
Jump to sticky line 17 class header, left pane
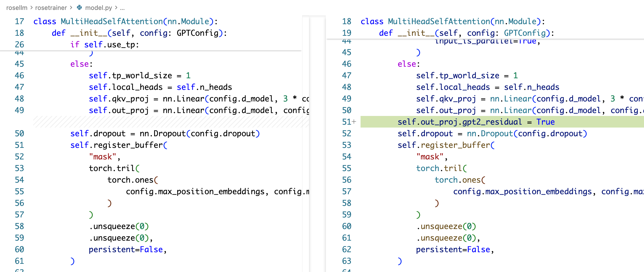pos(125,21)
